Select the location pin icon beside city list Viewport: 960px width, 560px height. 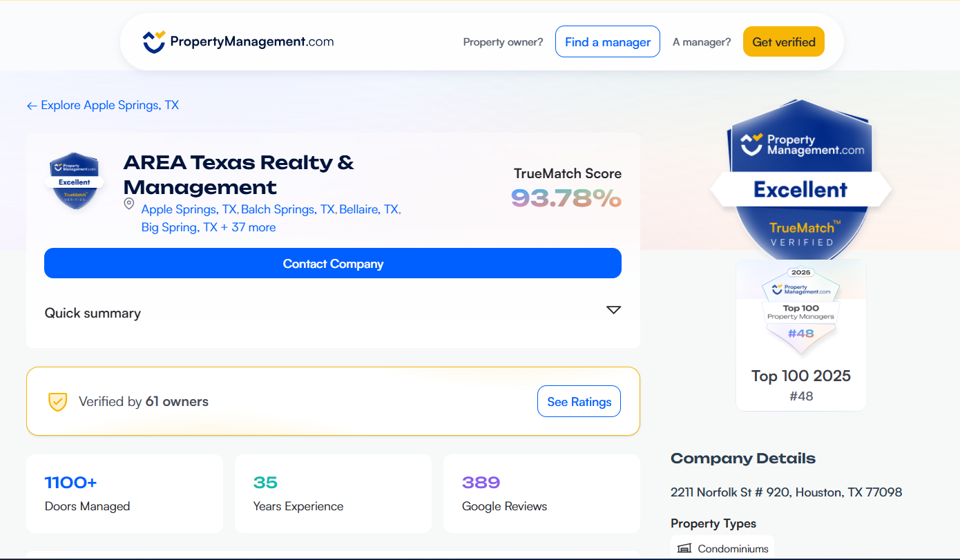[x=128, y=204]
